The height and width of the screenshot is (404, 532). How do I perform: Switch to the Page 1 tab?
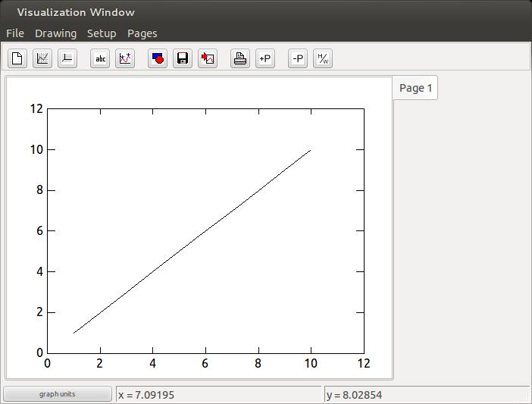(x=415, y=88)
